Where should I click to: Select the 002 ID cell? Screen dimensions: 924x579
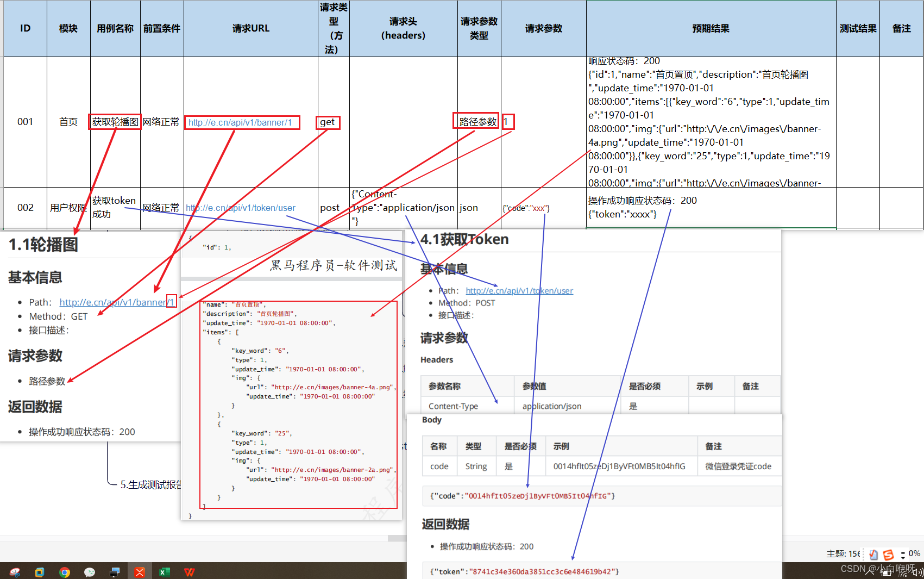25,208
